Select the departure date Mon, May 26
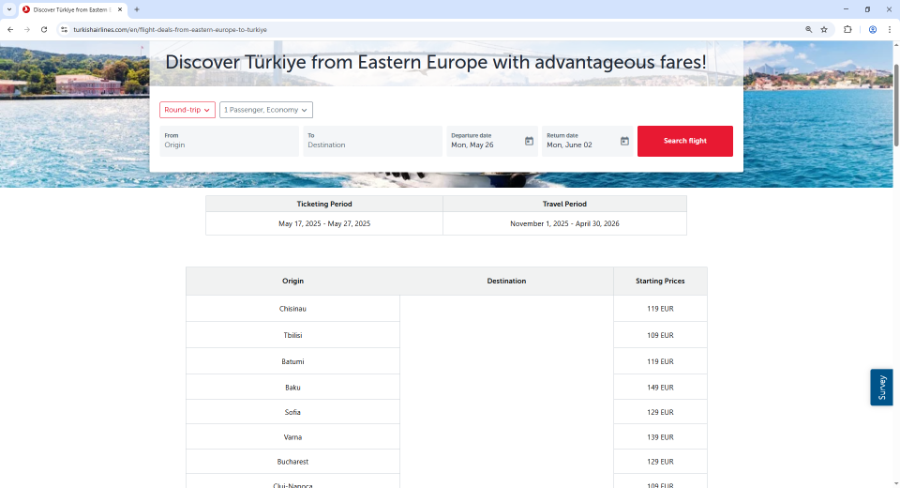Image resolution: width=900 pixels, height=488 pixels. (472, 145)
